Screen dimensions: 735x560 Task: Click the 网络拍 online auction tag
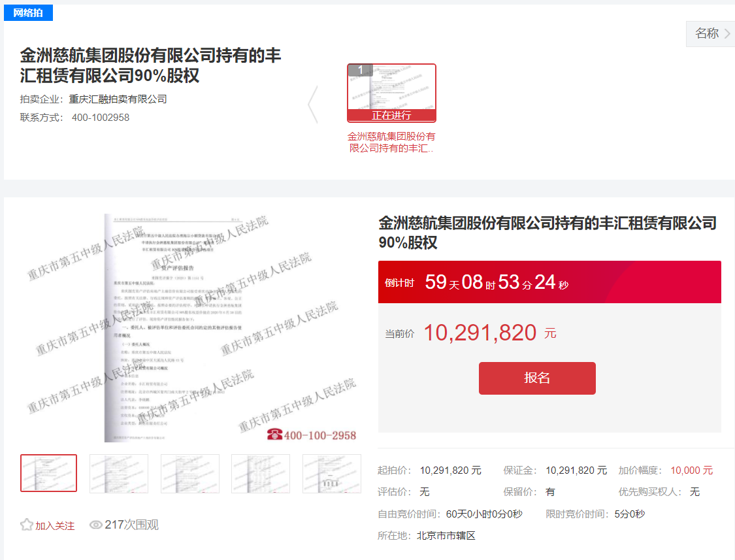click(28, 12)
